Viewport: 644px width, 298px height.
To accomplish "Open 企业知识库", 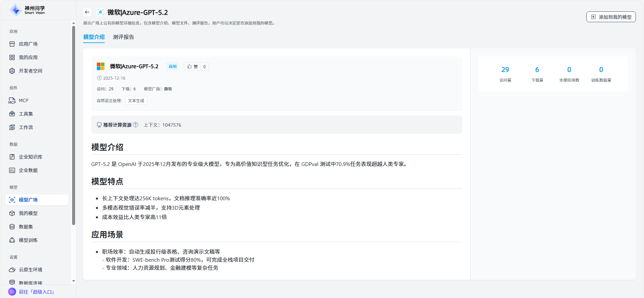I will 30,157.
